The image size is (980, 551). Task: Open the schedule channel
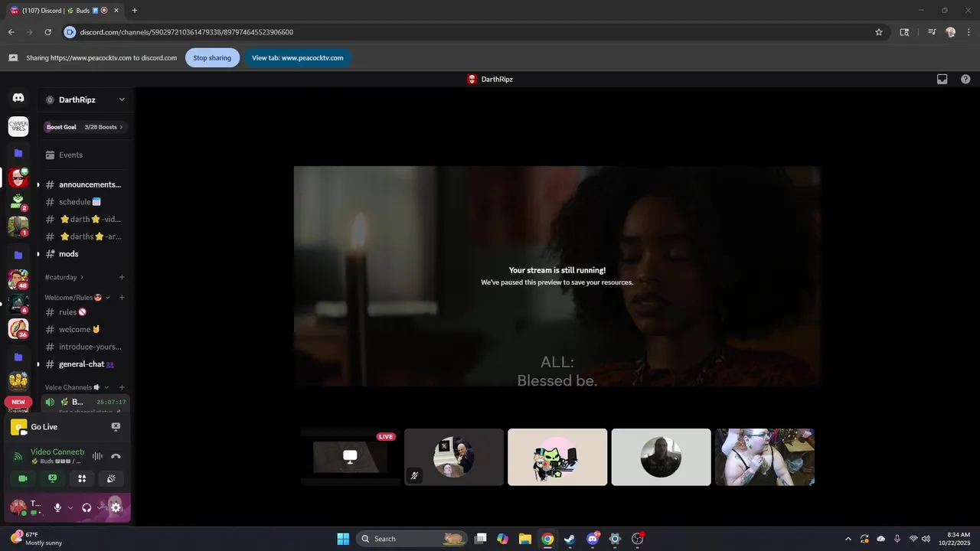84,202
